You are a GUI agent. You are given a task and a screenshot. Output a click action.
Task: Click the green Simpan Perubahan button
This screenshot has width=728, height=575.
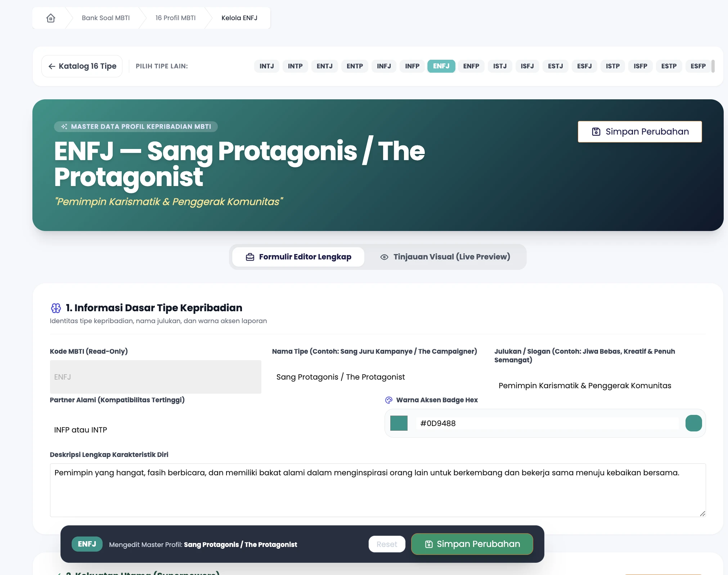472,544
